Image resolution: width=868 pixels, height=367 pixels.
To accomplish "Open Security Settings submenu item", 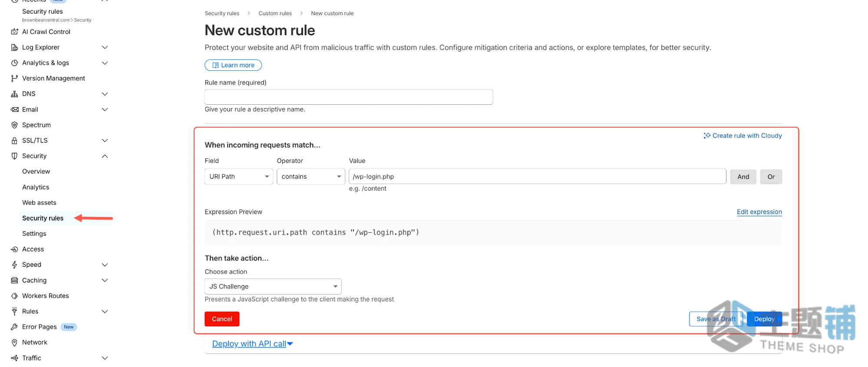I will (34, 234).
